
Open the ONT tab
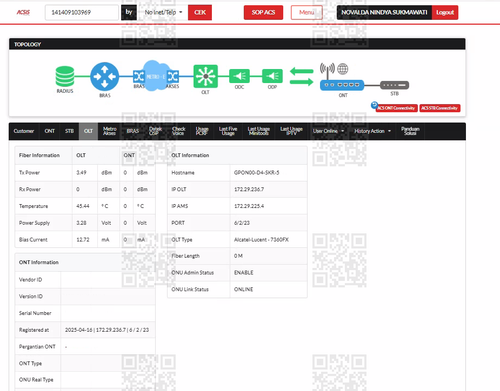point(50,131)
